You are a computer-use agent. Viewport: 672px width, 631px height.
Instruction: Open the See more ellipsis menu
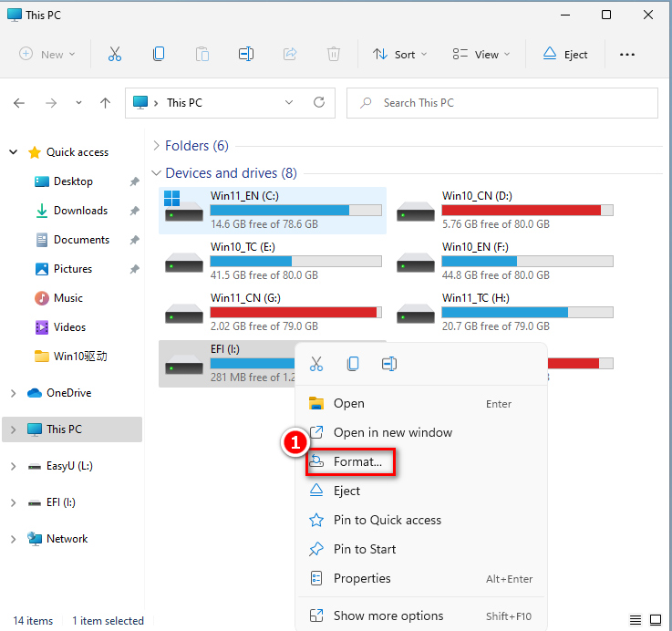coord(627,55)
